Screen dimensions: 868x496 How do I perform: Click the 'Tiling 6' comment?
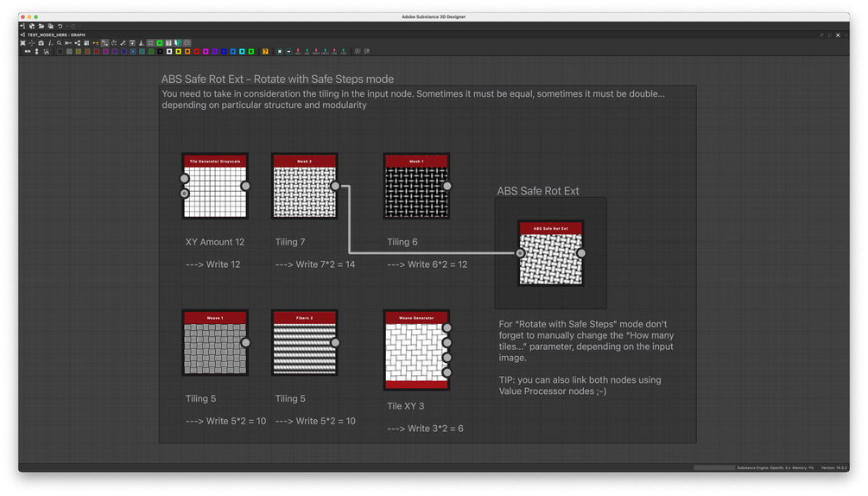click(402, 242)
